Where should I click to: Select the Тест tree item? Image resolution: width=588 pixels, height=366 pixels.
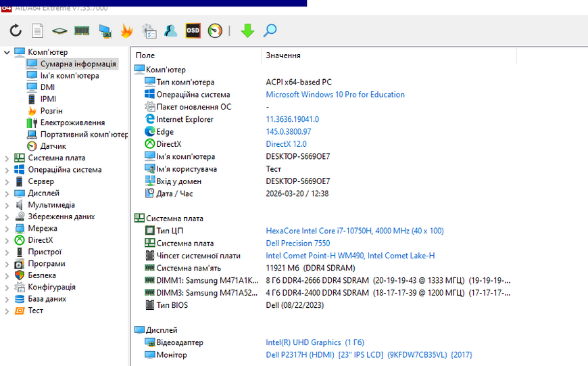pos(35,311)
